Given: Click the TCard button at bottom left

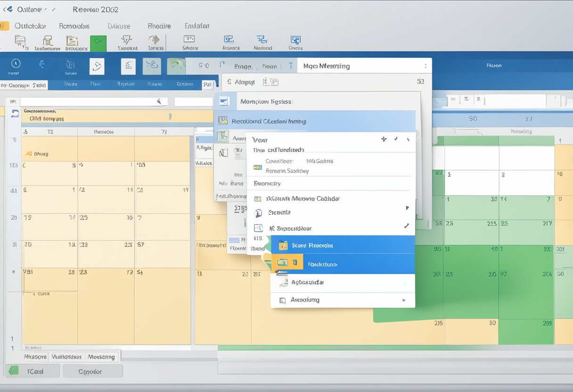Looking at the screenshot, I should pos(33,371).
